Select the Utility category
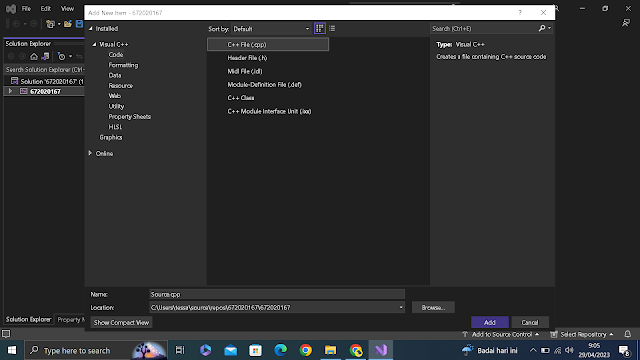This screenshot has width=640, height=360. (x=116, y=106)
